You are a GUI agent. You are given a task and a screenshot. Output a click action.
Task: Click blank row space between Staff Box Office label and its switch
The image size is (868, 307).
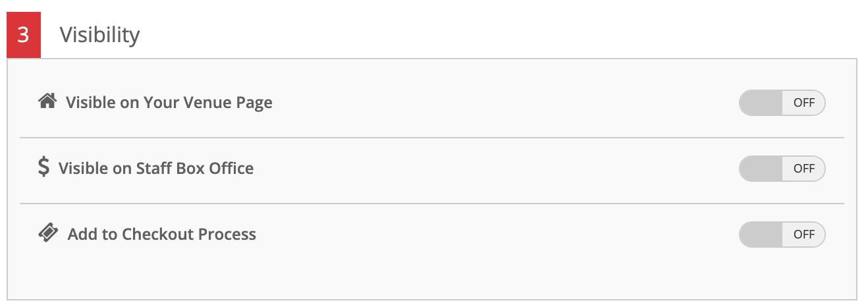[497, 169]
